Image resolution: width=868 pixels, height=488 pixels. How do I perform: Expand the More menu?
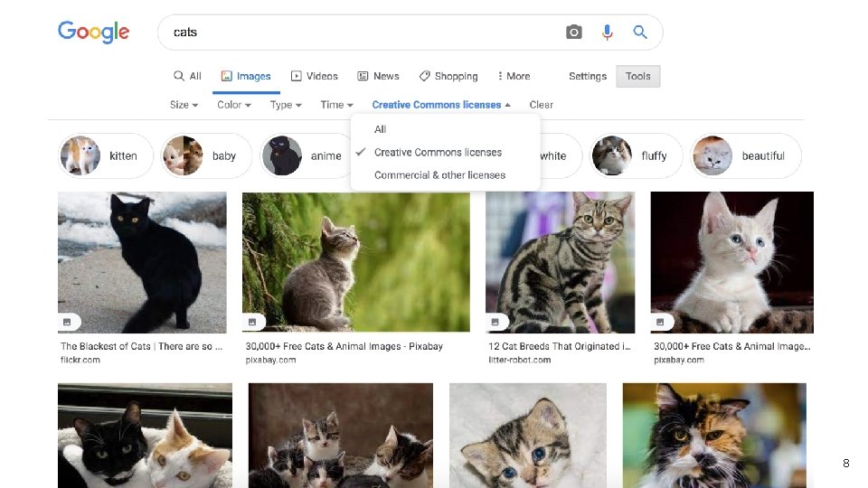coord(514,76)
